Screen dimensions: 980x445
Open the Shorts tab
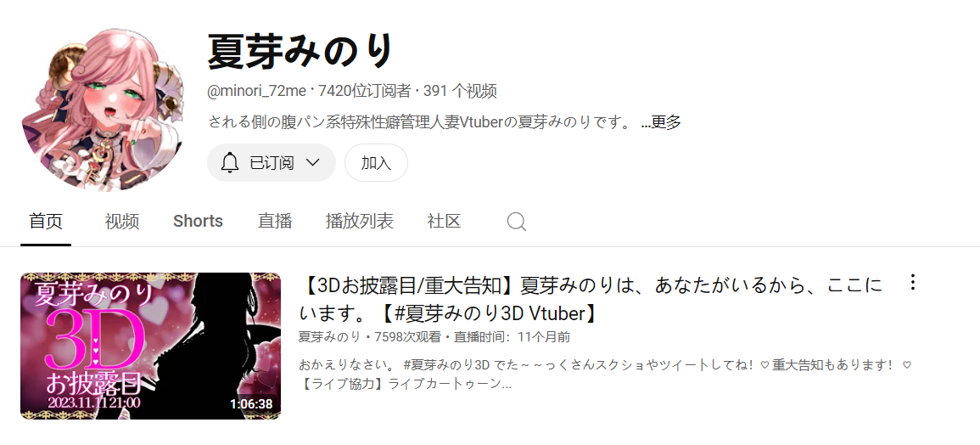(x=199, y=221)
